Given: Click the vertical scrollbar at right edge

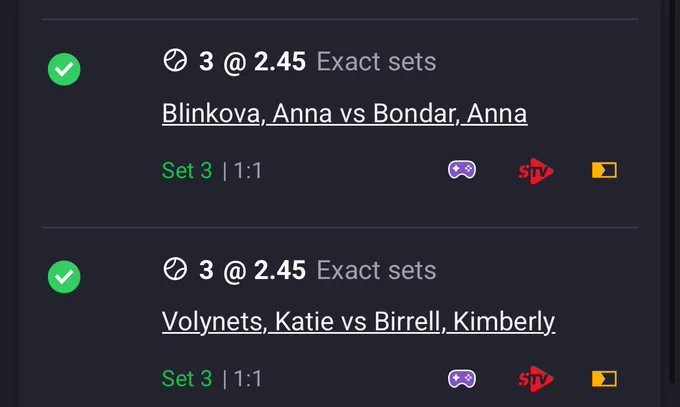Looking at the screenshot, I should [671, 191].
